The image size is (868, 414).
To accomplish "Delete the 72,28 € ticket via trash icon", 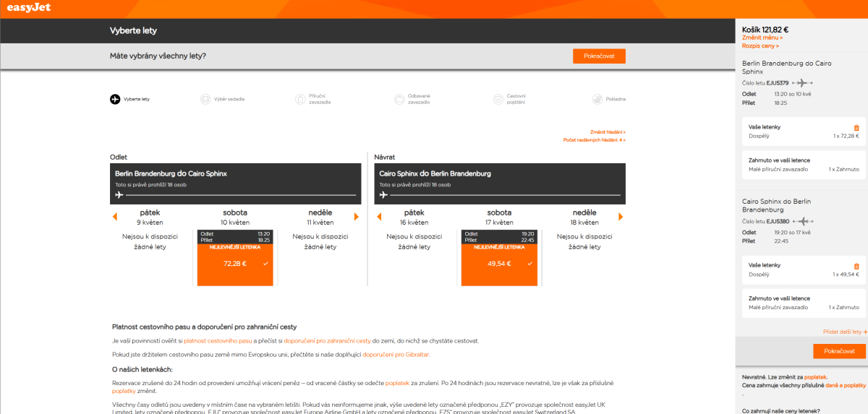I will (x=856, y=128).
